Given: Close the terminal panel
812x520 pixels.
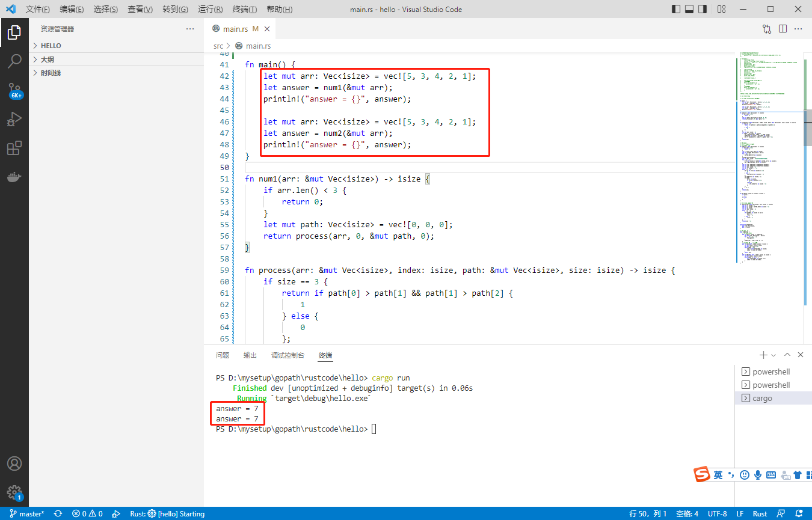Looking at the screenshot, I should (x=801, y=355).
